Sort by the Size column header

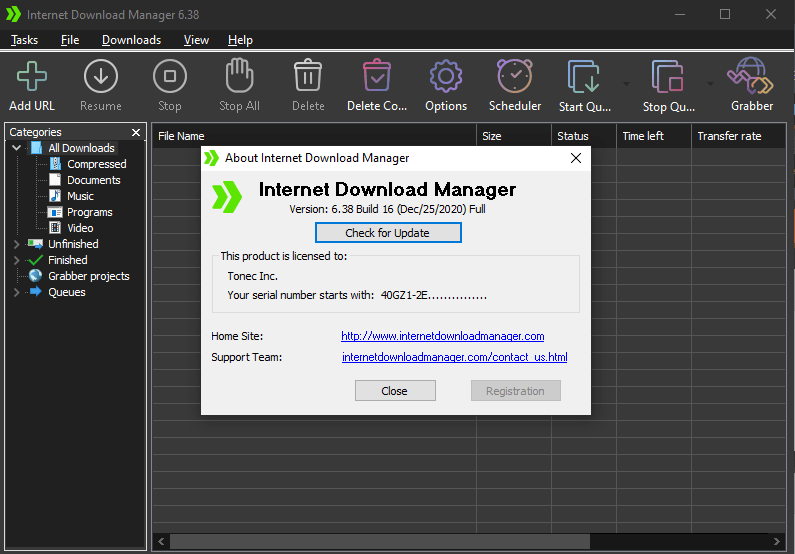(x=514, y=136)
